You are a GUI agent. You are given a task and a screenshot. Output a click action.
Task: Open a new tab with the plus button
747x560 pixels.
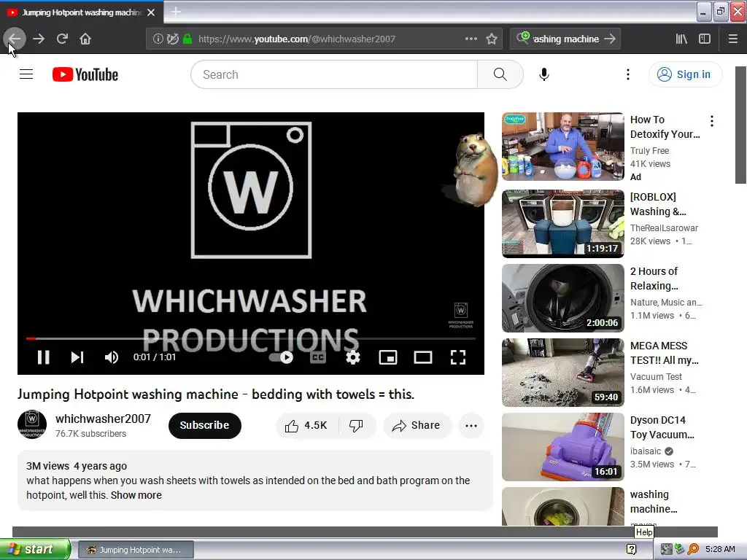176,12
